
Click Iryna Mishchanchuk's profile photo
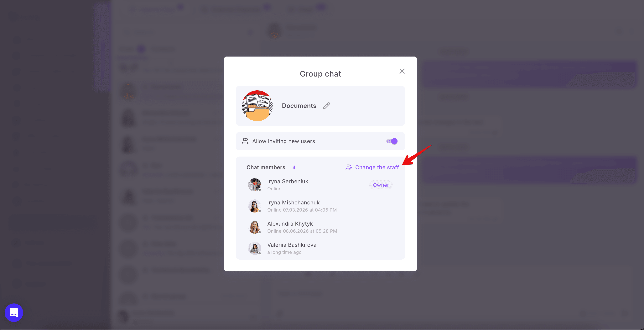pyautogui.click(x=255, y=206)
